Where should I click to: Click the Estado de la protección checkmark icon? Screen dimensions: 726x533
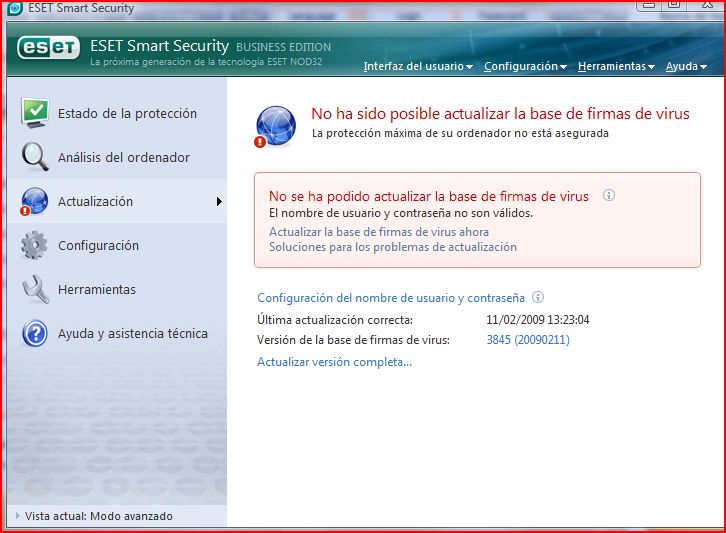[x=35, y=113]
